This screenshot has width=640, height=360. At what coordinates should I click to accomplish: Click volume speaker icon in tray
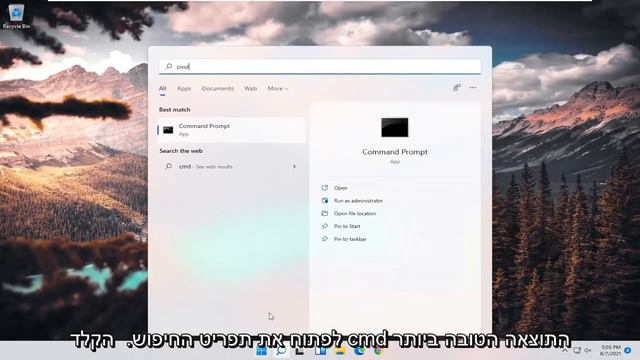[x=588, y=351]
